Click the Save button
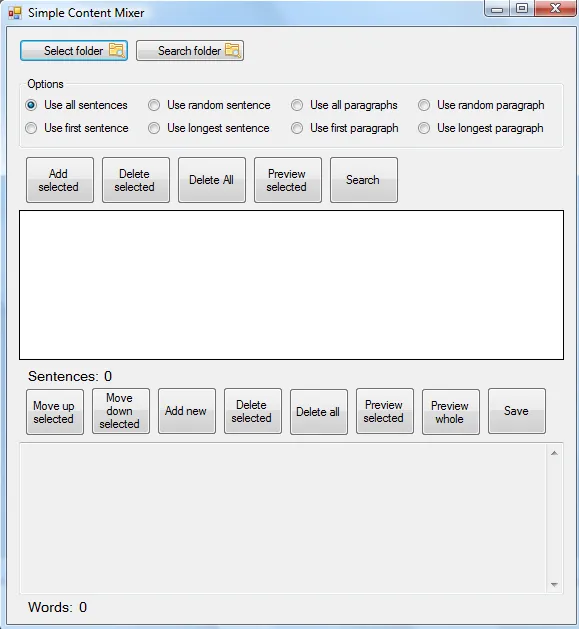Viewport: 579px width, 629px height. pos(517,411)
